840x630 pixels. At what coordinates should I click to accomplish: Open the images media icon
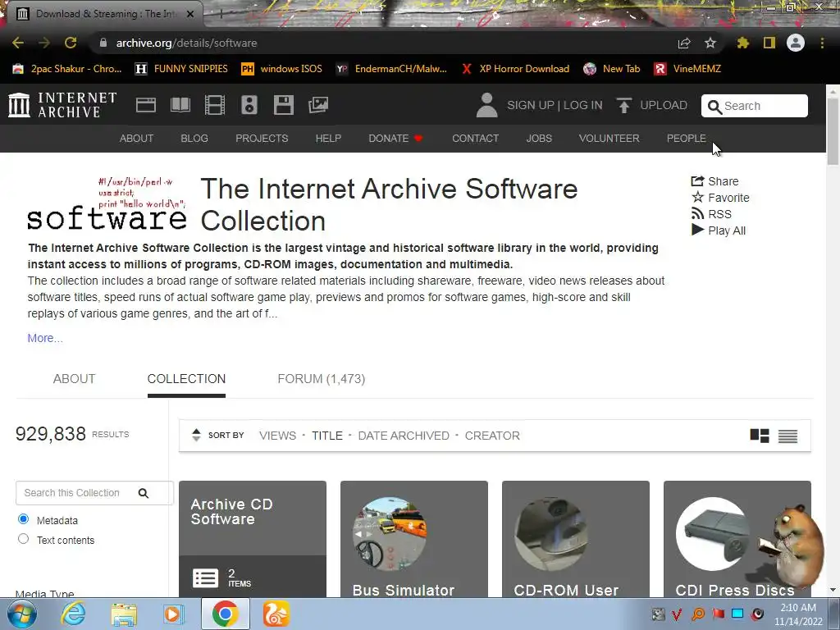pos(318,105)
